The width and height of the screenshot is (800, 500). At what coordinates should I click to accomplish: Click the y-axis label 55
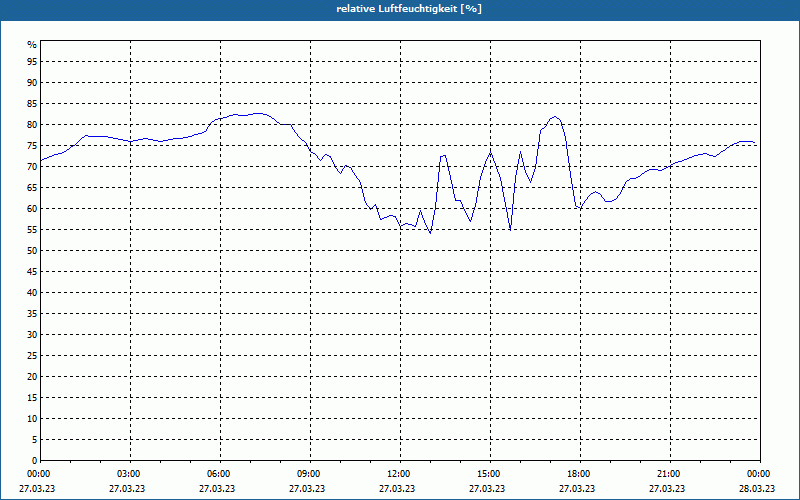(32, 230)
